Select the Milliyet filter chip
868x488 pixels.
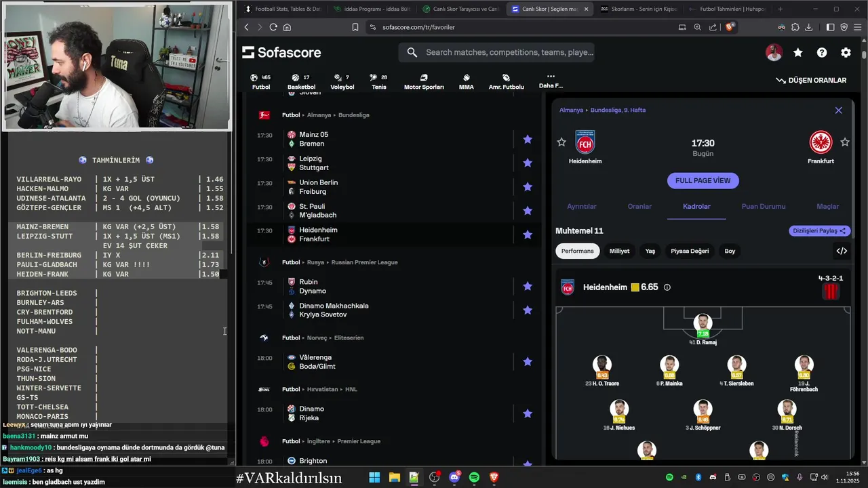(x=619, y=251)
